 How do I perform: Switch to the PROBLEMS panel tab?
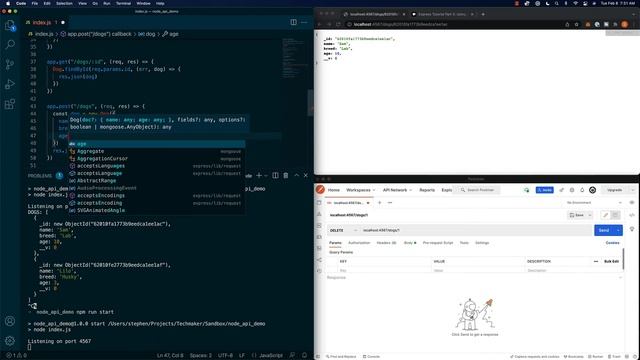coord(40,176)
